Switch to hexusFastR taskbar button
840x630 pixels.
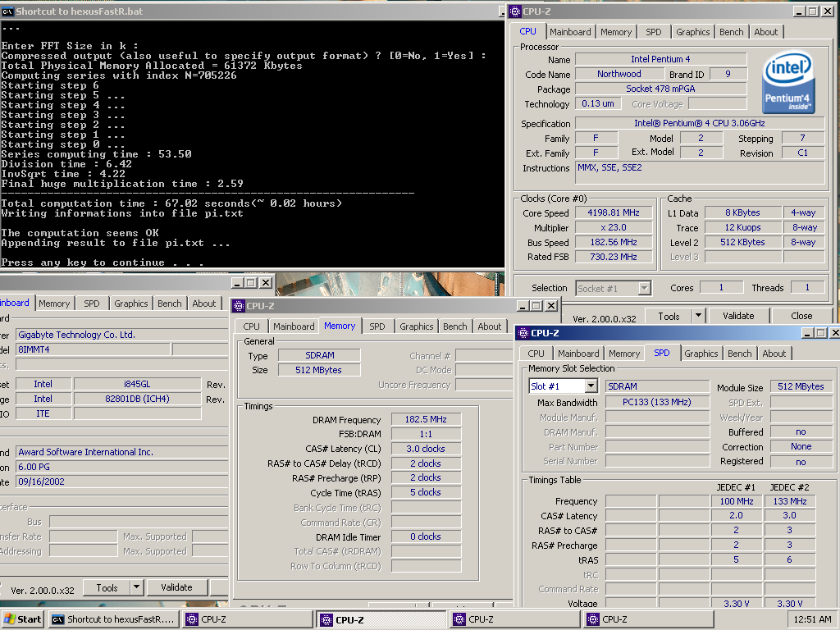(113, 619)
